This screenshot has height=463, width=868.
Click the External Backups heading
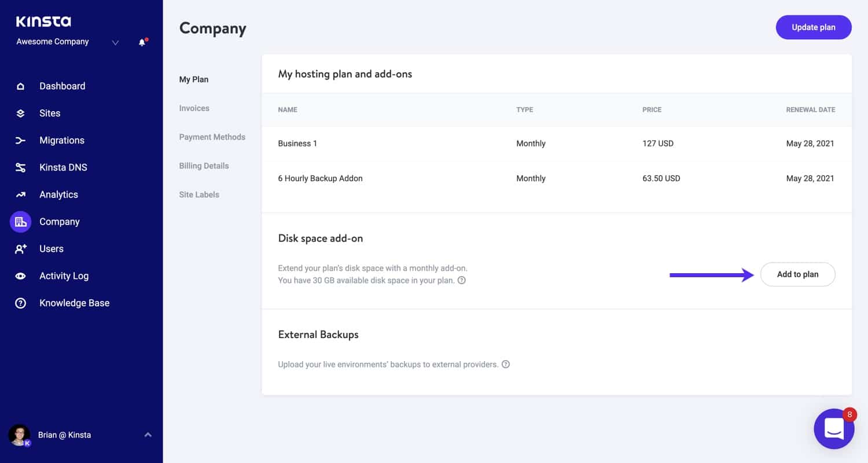pyautogui.click(x=318, y=335)
